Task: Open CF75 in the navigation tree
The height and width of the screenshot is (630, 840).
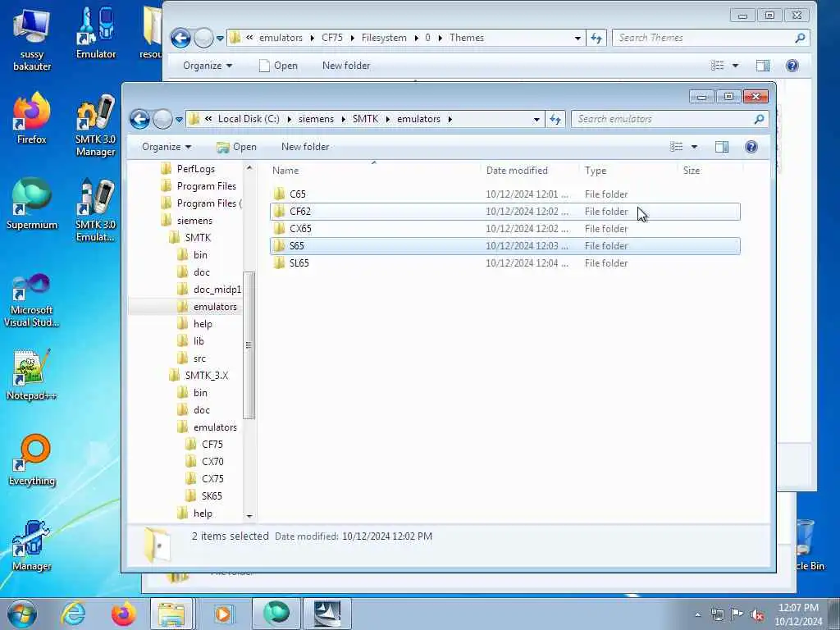Action: (x=212, y=444)
